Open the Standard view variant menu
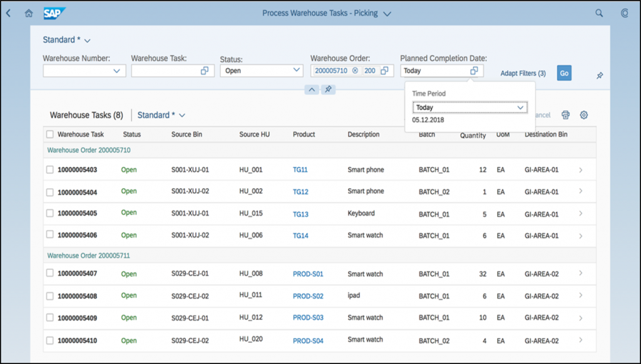641x364 pixels. click(87, 41)
